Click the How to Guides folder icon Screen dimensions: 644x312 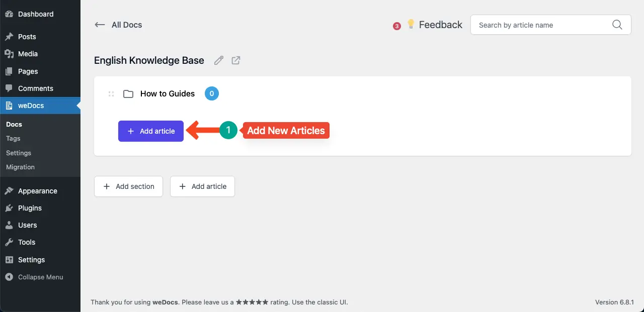tap(128, 93)
